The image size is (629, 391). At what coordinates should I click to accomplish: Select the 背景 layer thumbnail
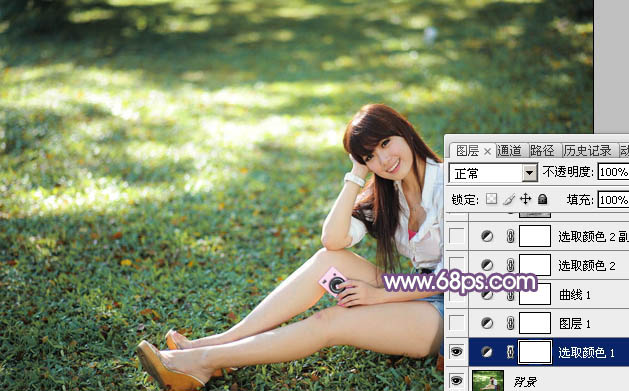point(488,381)
